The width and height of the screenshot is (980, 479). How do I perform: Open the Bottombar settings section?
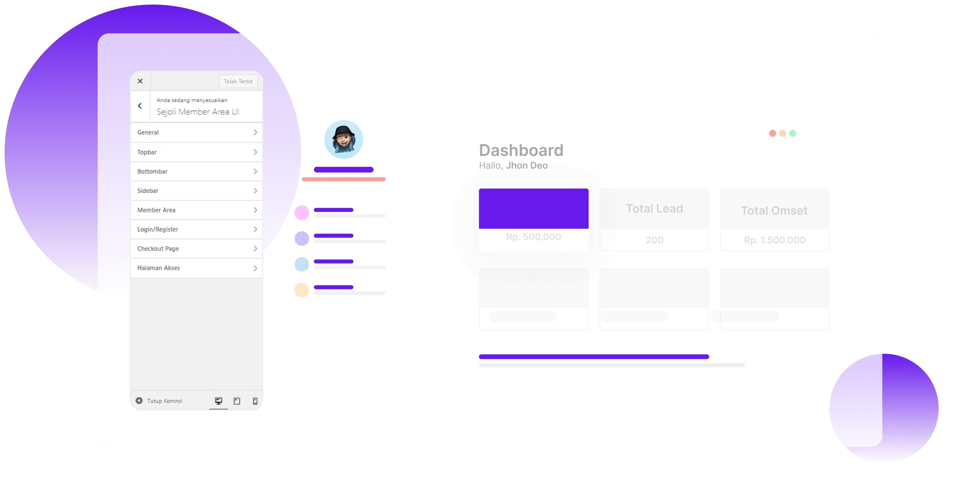196,171
